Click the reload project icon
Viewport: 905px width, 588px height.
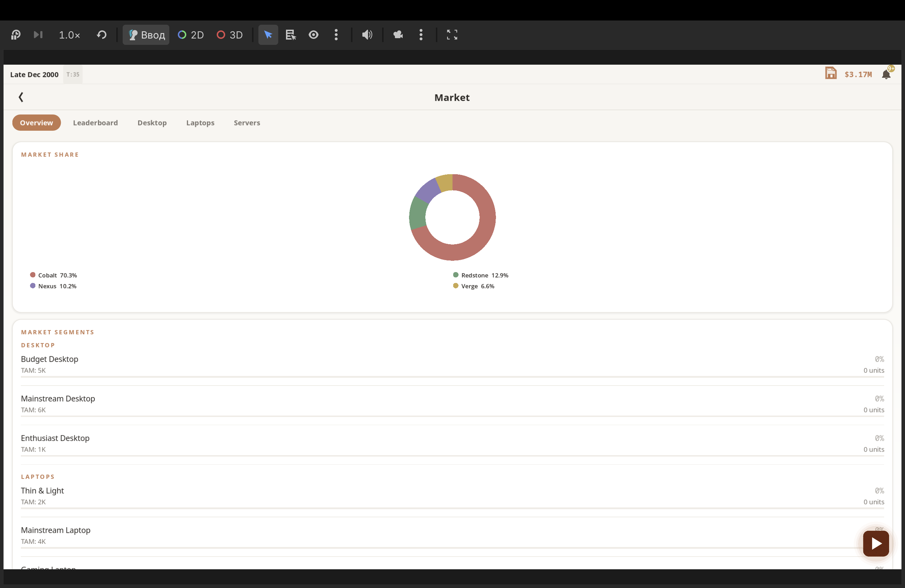point(101,35)
